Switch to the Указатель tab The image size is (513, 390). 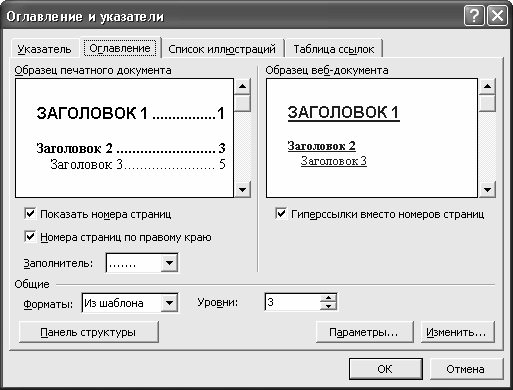[44, 49]
